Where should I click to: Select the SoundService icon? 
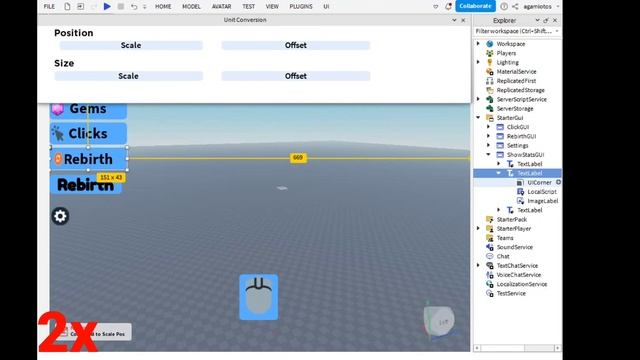(489, 247)
